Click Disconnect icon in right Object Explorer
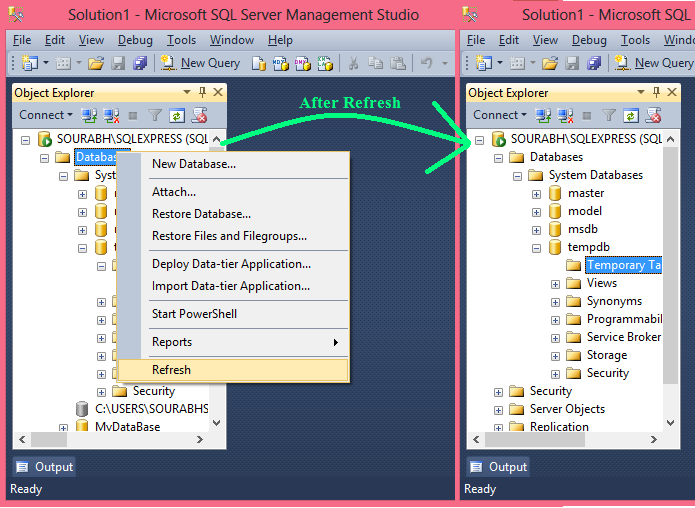The image size is (695, 508). coord(565,116)
